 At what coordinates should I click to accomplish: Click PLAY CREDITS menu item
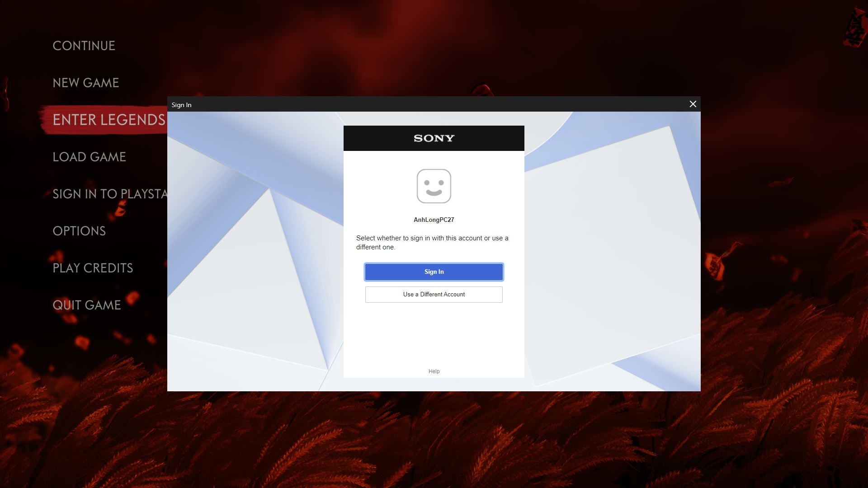[93, 267]
